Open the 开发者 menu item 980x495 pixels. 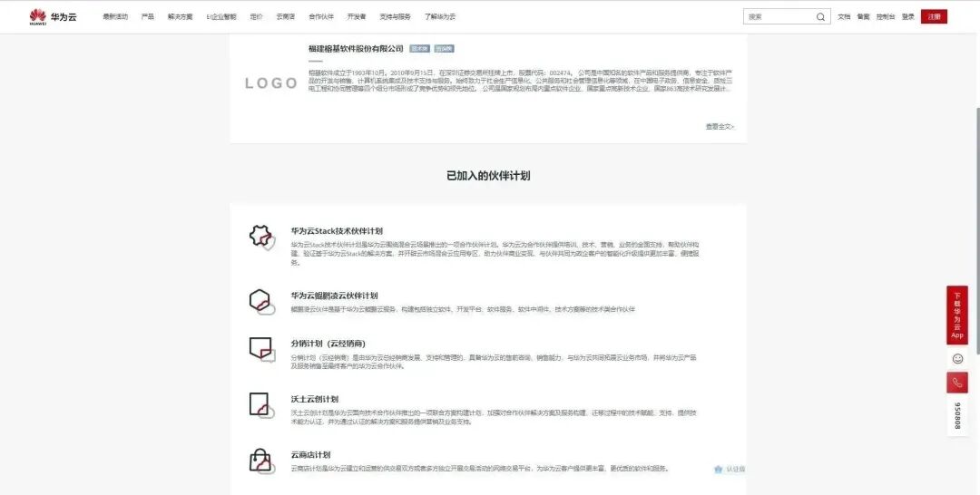tap(357, 17)
